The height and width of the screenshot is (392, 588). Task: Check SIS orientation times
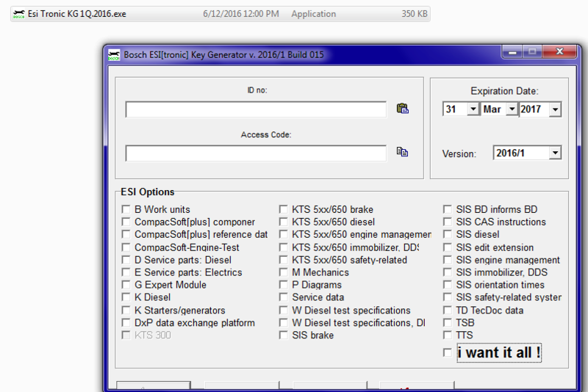point(448,285)
